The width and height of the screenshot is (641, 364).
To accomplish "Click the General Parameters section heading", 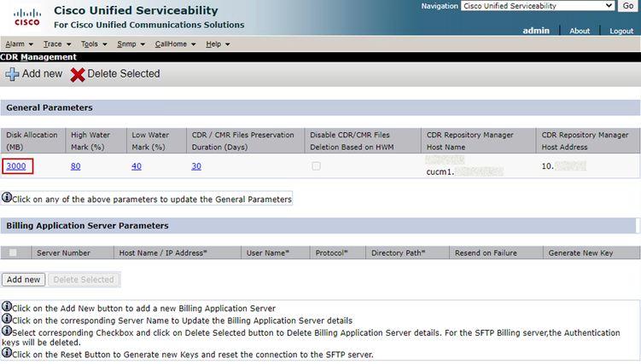I will [x=50, y=107].
